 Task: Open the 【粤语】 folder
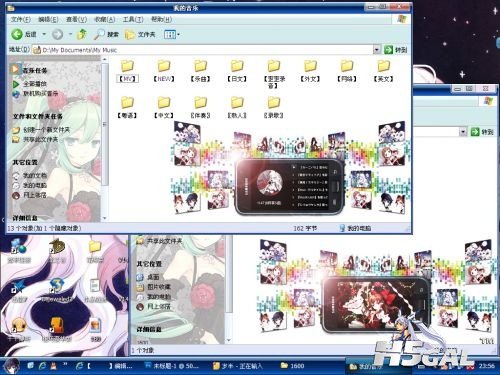pos(127,107)
